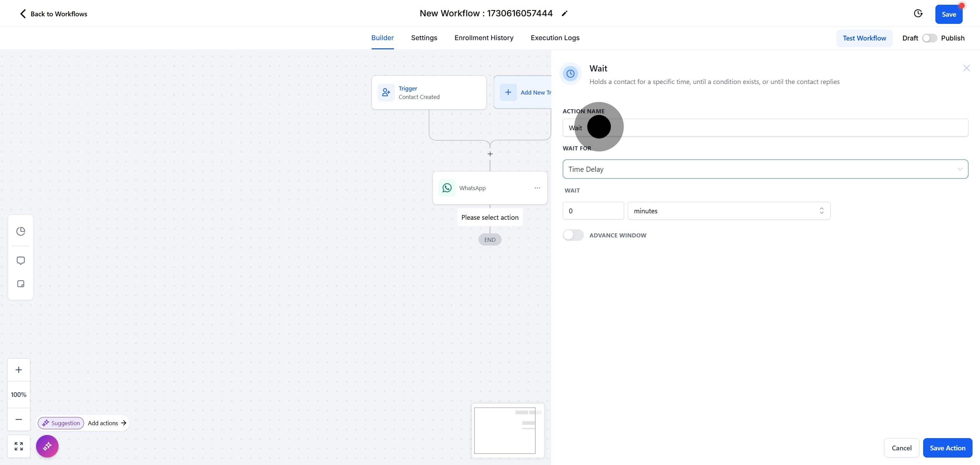
Task: Click plus to add step above WhatsApp
Action: click(490, 154)
